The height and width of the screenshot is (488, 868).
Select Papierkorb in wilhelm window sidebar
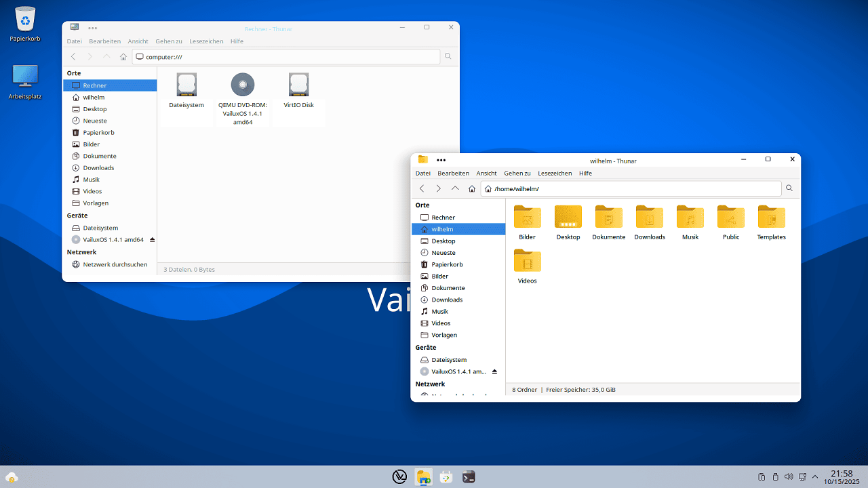point(458,264)
